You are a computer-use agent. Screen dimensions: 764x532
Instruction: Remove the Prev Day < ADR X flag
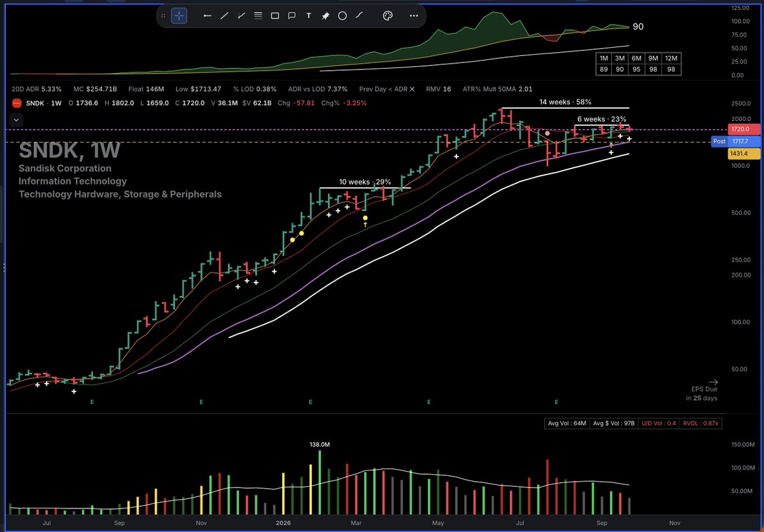coord(387,89)
